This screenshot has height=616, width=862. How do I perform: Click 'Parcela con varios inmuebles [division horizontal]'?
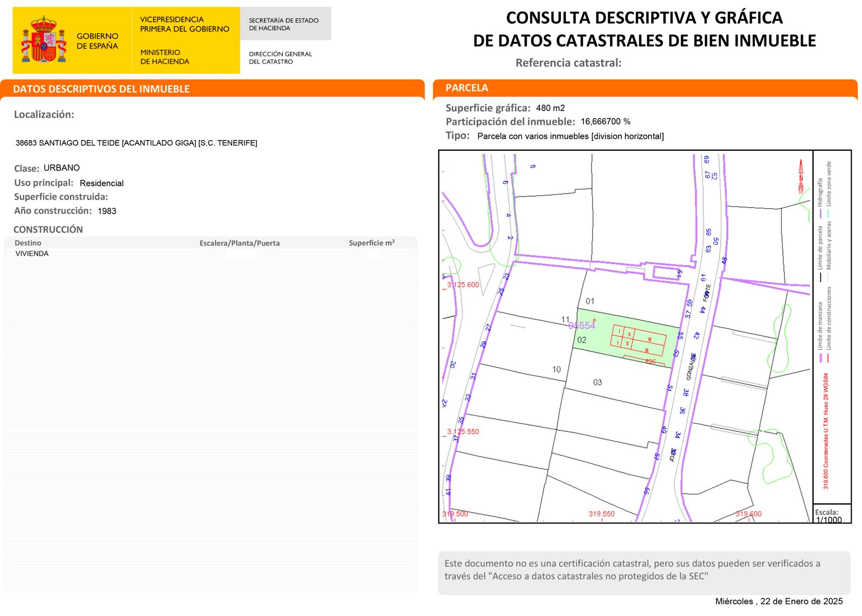[571, 136]
